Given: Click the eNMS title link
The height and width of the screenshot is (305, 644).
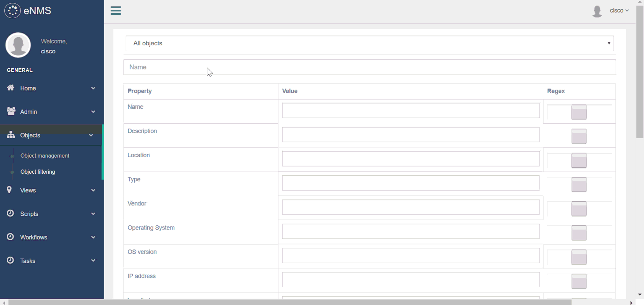Looking at the screenshot, I should (x=37, y=11).
